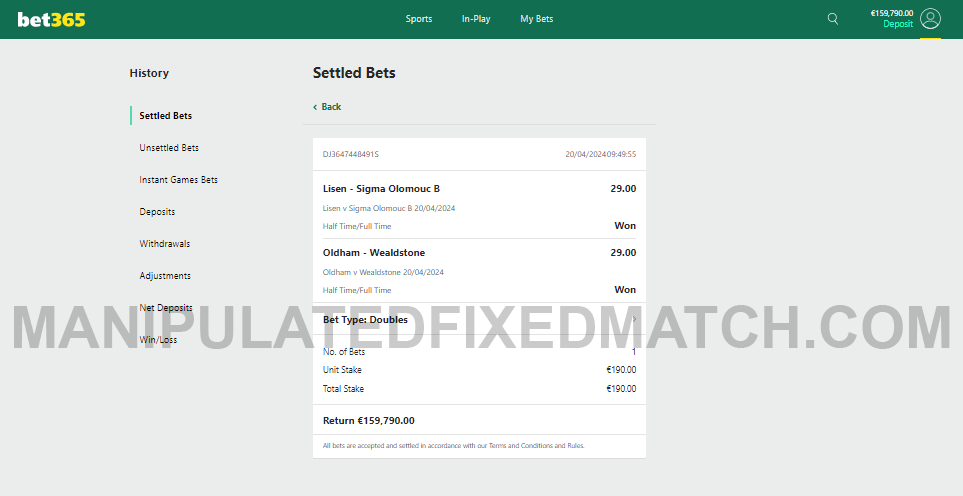Open My Bets in header

click(x=537, y=19)
